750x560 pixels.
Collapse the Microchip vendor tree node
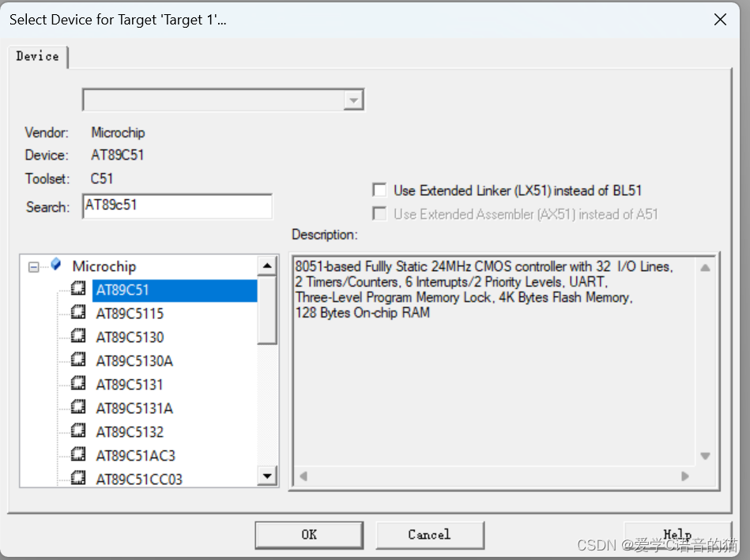(x=33, y=266)
